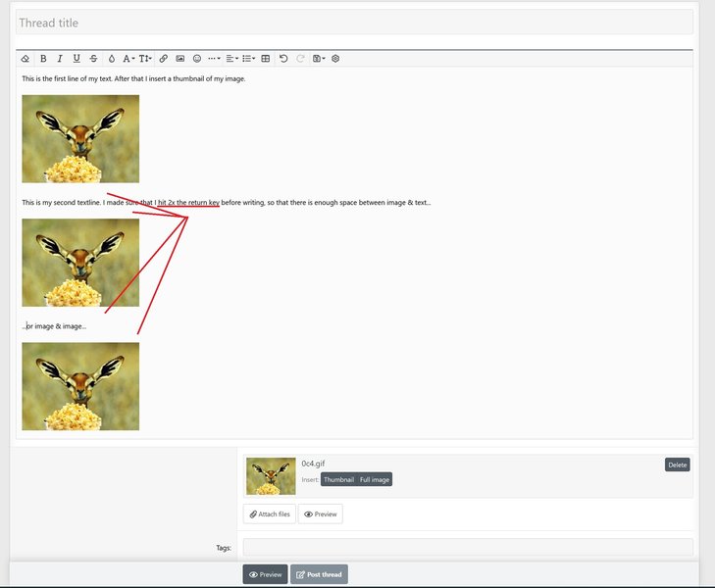The image size is (715, 588).
Task: Click the insert link icon
Action: point(164,59)
